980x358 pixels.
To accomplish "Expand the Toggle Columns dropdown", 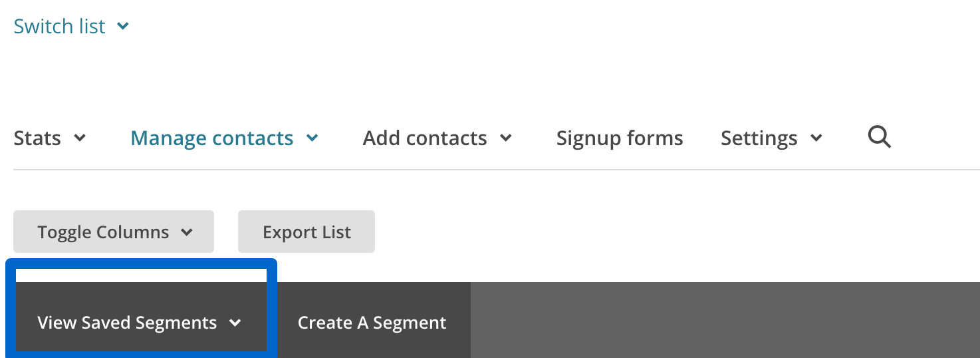I will tap(114, 232).
